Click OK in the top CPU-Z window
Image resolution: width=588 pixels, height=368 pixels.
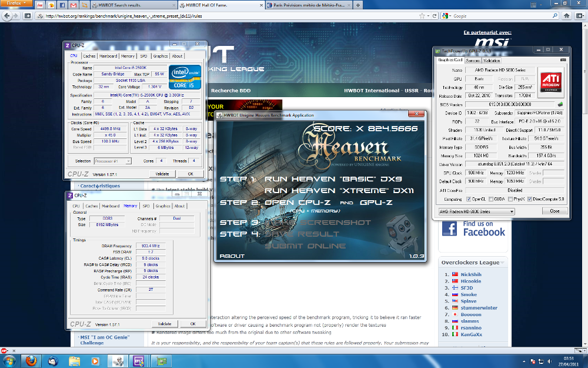click(191, 174)
